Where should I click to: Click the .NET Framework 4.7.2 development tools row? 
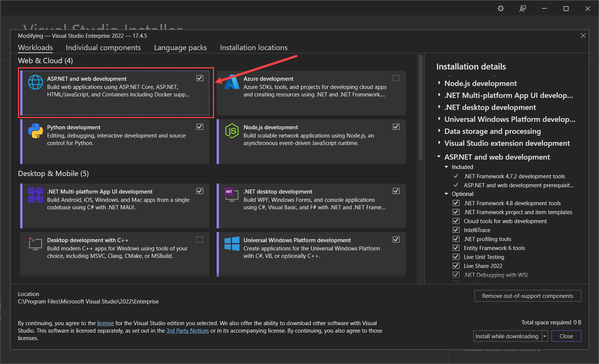(514, 176)
